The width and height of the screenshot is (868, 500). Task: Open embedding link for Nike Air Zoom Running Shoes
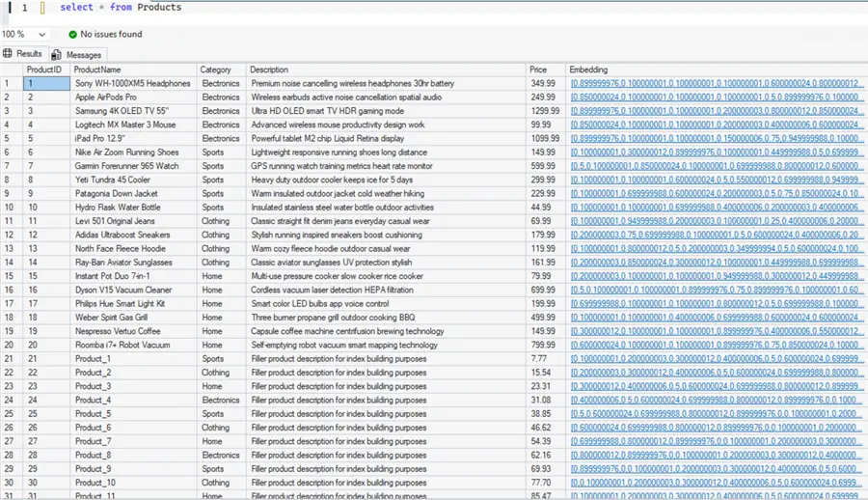pos(717,153)
